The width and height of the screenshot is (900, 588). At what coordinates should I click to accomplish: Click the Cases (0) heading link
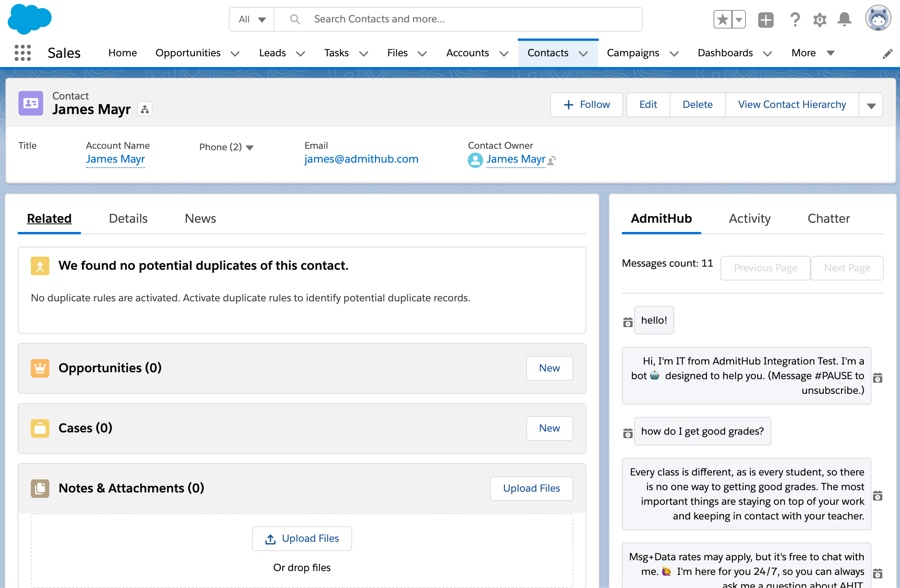click(x=85, y=428)
